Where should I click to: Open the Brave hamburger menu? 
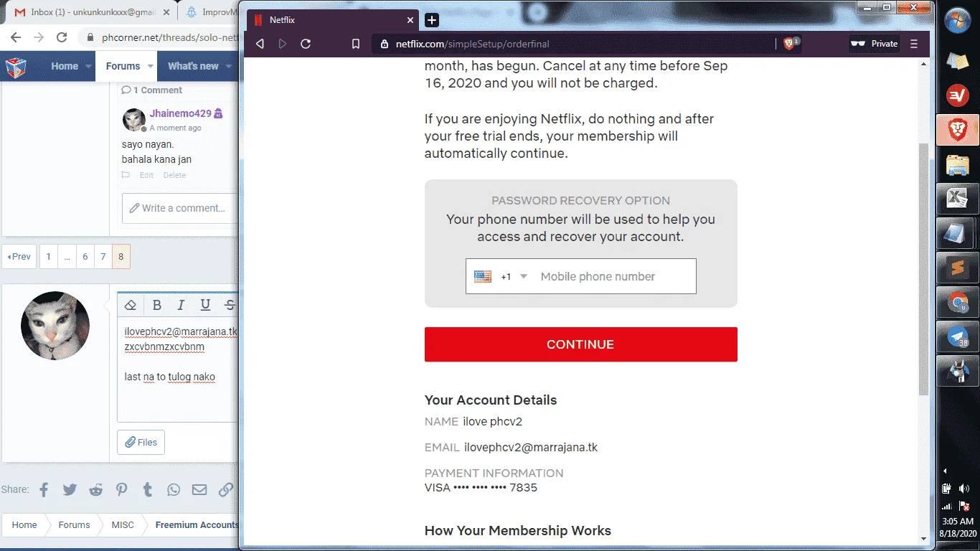[x=914, y=44]
